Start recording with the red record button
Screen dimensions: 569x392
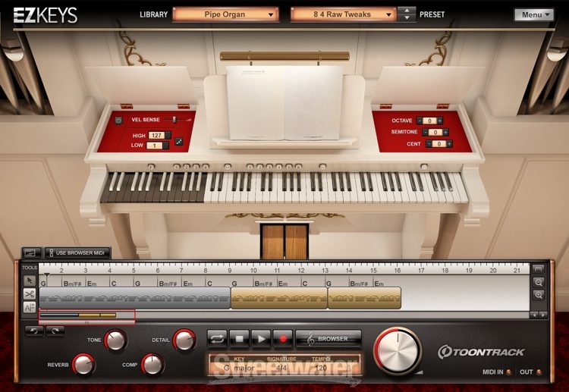tap(283, 339)
